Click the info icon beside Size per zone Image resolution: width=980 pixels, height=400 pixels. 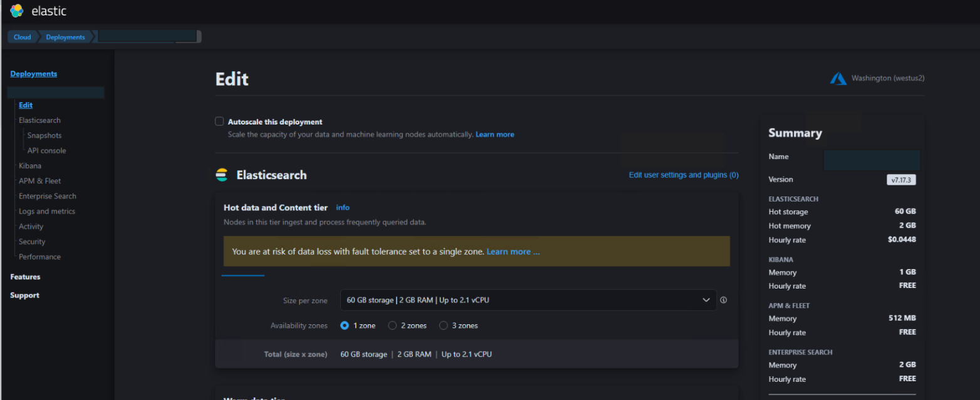[723, 300]
